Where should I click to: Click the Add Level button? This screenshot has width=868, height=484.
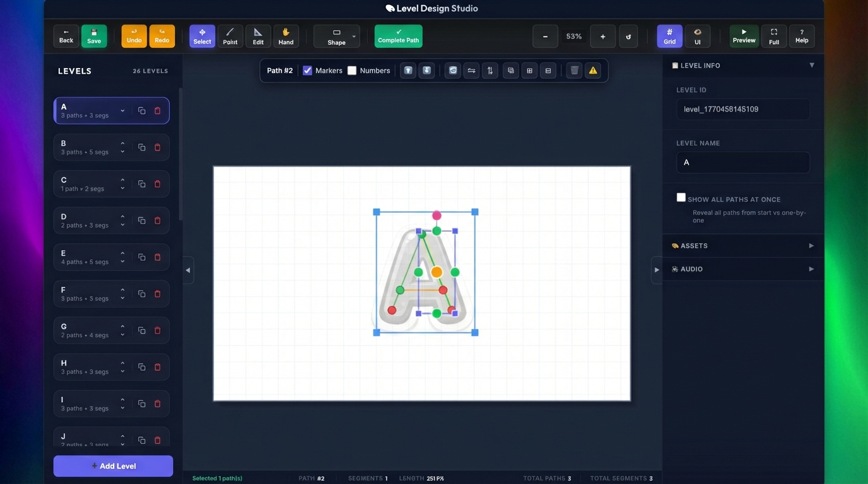[113, 466]
